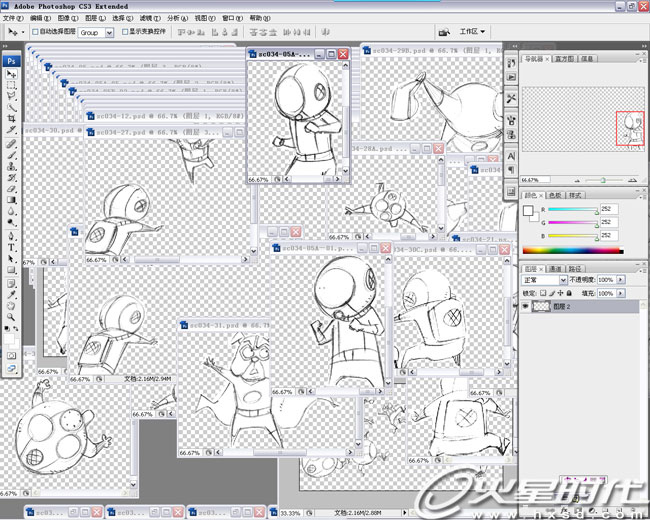Select the History Brush tool
650x520 pixels.
click(x=11, y=177)
